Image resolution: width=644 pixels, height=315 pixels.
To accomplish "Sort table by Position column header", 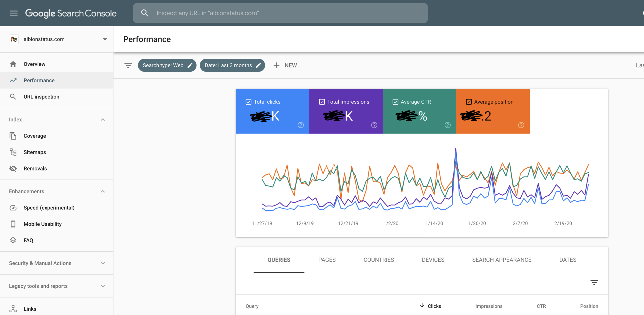I will tap(589, 306).
